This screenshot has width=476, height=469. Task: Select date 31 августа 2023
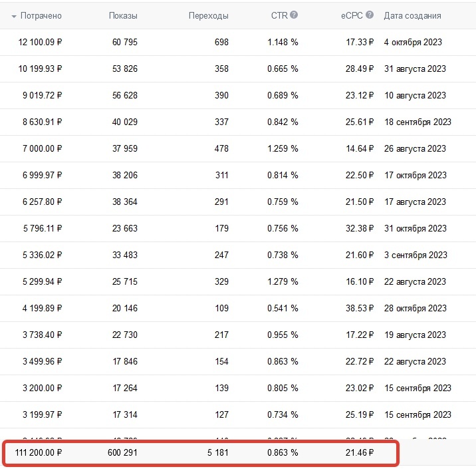pyautogui.click(x=415, y=69)
